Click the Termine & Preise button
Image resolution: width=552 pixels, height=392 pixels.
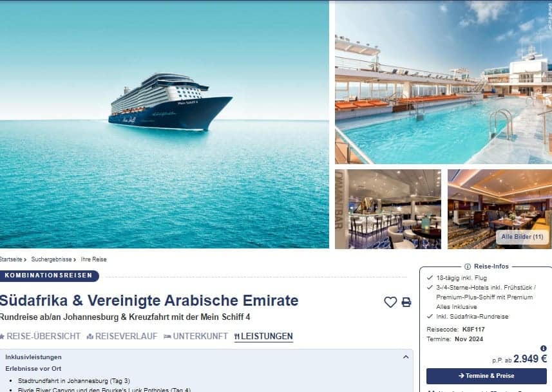[486, 376]
